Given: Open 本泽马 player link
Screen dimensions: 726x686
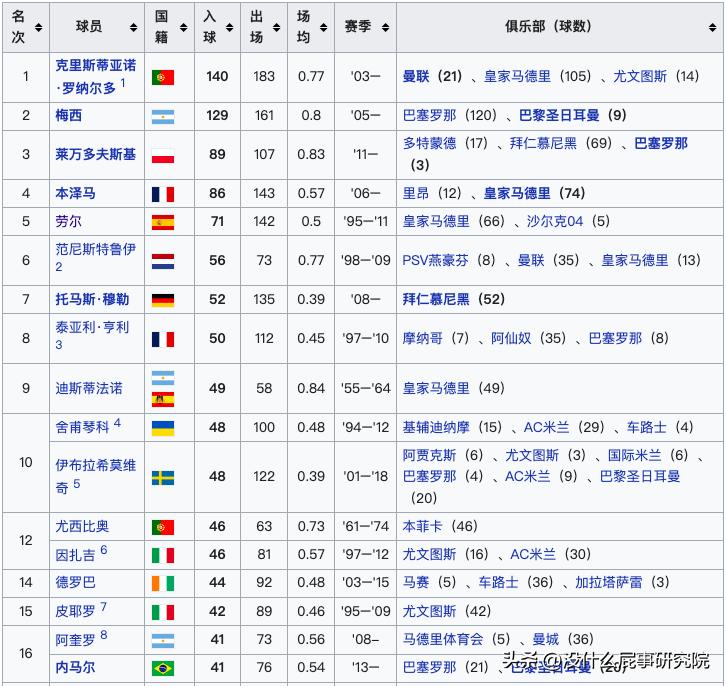Looking at the screenshot, I should pyautogui.click(x=75, y=193).
